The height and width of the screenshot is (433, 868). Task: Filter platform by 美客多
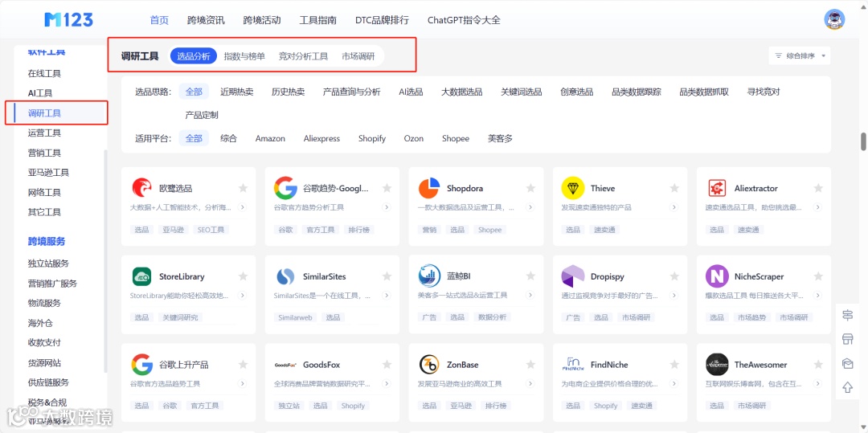[500, 139]
